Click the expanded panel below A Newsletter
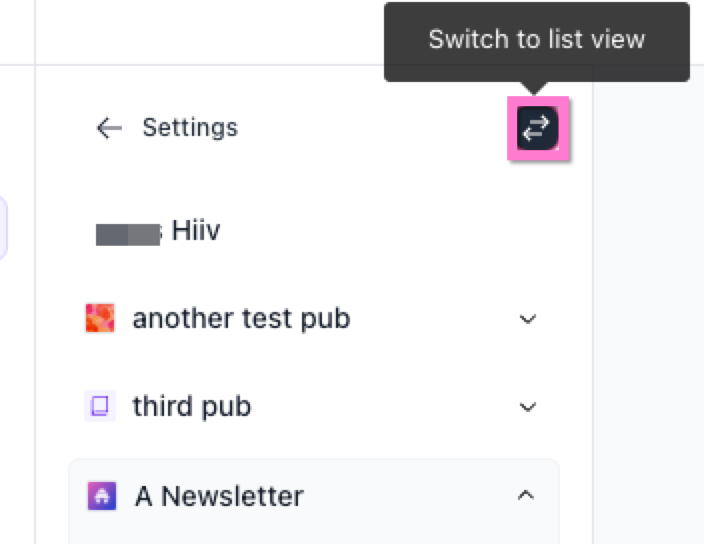The height and width of the screenshot is (544, 704). [x=313, y=534]
